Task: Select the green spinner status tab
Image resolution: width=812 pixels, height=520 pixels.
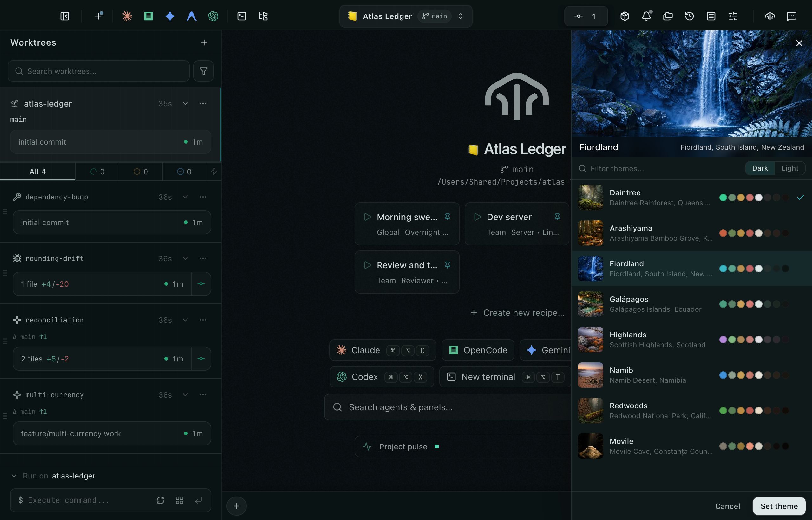Action: click(97, 172)
